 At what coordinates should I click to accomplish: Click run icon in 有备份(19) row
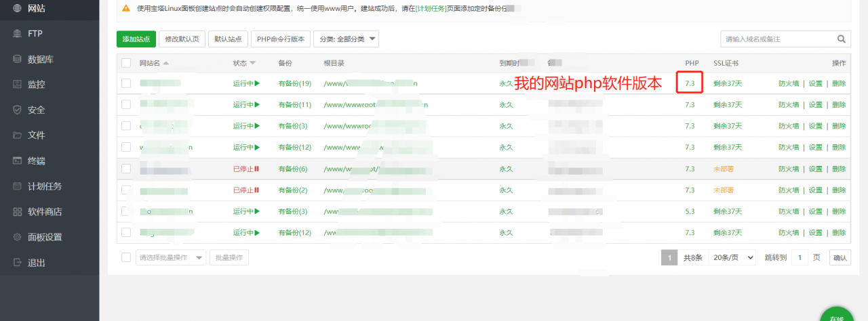(x=258, y=84)
